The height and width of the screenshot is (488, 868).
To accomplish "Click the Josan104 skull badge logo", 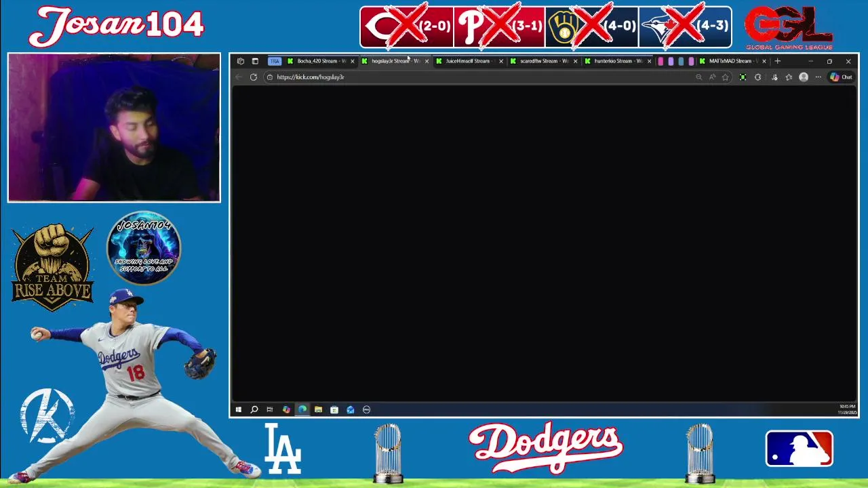I will (x=144, y=247).
